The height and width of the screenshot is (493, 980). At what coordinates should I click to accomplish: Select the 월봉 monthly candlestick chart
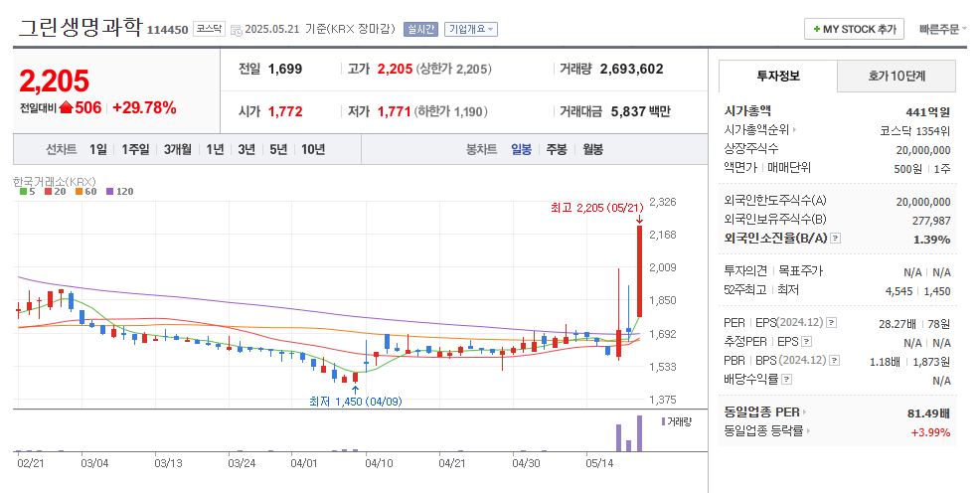coord(592,149)
